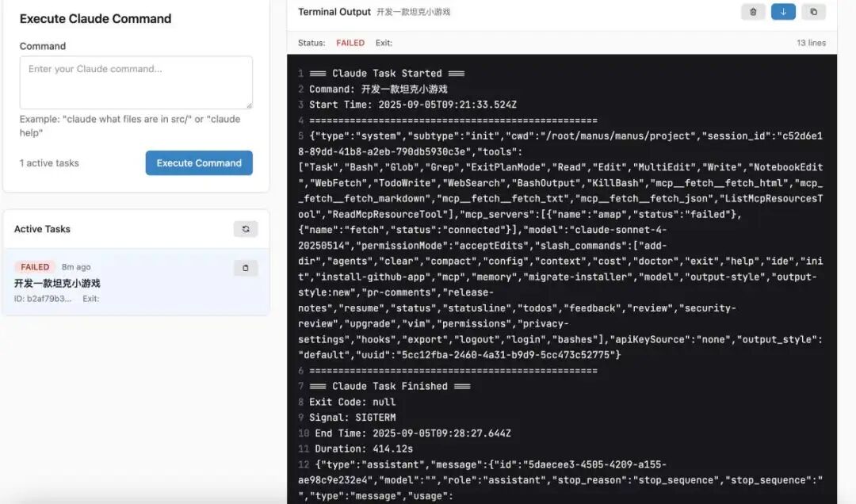The image size is (856, 504).
Task: Click the 'Active Tasks' heading
Action: (x=42, y=229)
